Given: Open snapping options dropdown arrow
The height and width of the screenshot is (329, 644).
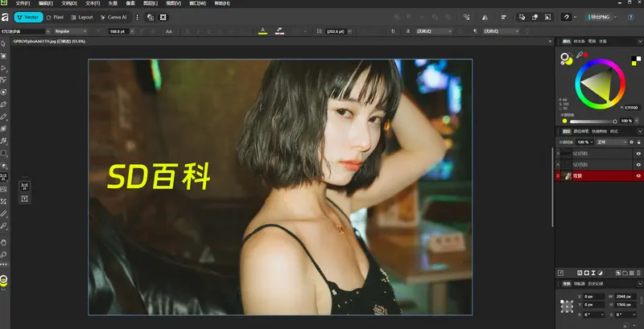Looking at the screenshot, I should point(575,17).
